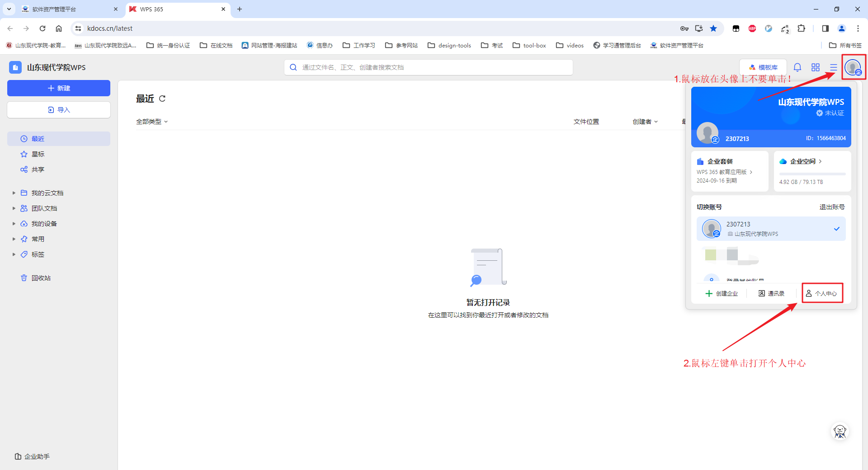The image size is (868, 470).
Task: Open the 在线文档 bookmark folder
Action: point(216,45)
